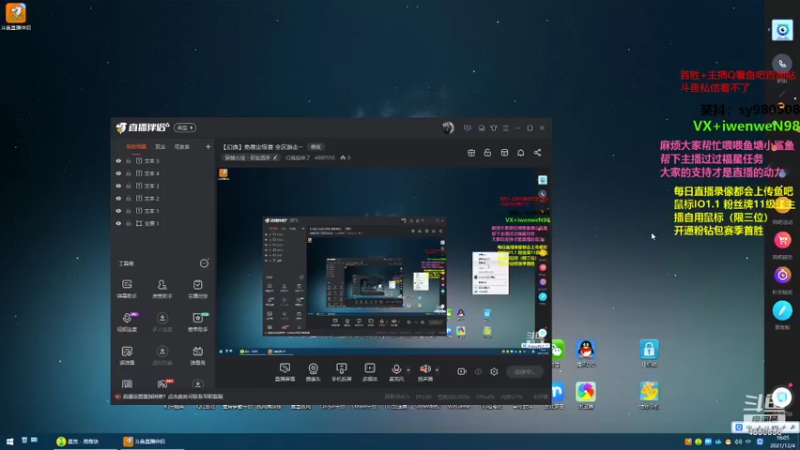Toggle the lock on layer 文本 5
Screen dimensions: 800x450
tap(129, 161)
